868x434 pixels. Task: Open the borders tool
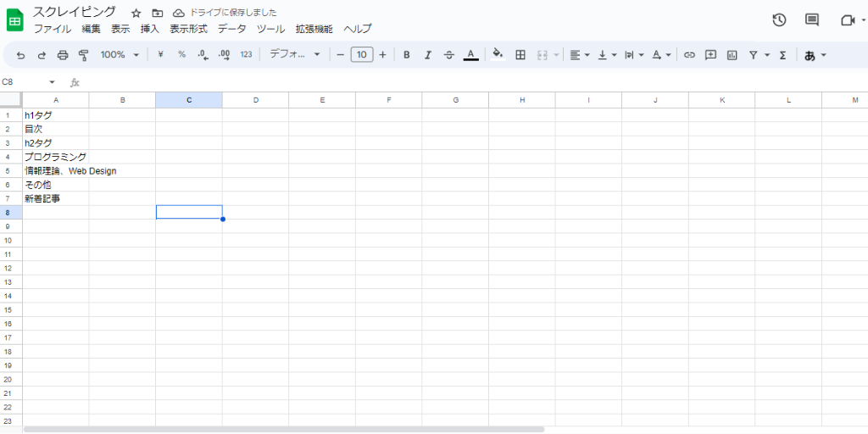[520, 55]
